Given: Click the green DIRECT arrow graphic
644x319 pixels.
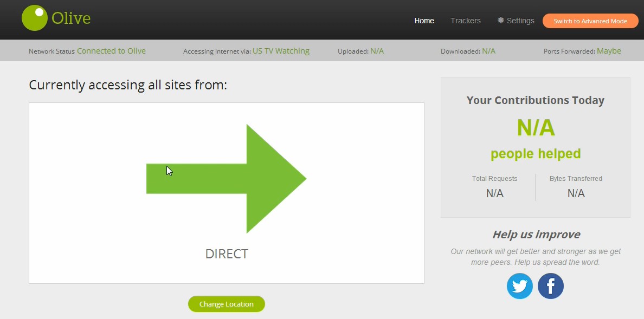Looking at the screenshot, I should [226, 179].
